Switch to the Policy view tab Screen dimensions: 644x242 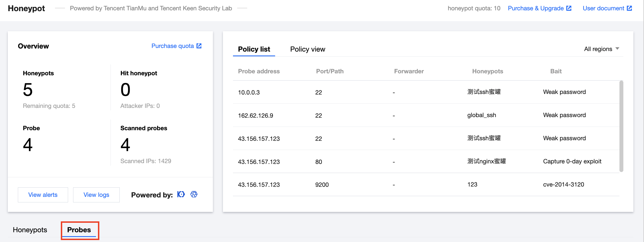coord(307,49)
